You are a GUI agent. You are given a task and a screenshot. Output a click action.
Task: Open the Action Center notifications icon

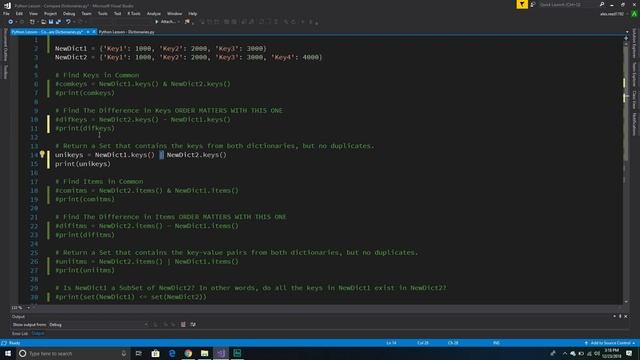(x=629, y=353)
